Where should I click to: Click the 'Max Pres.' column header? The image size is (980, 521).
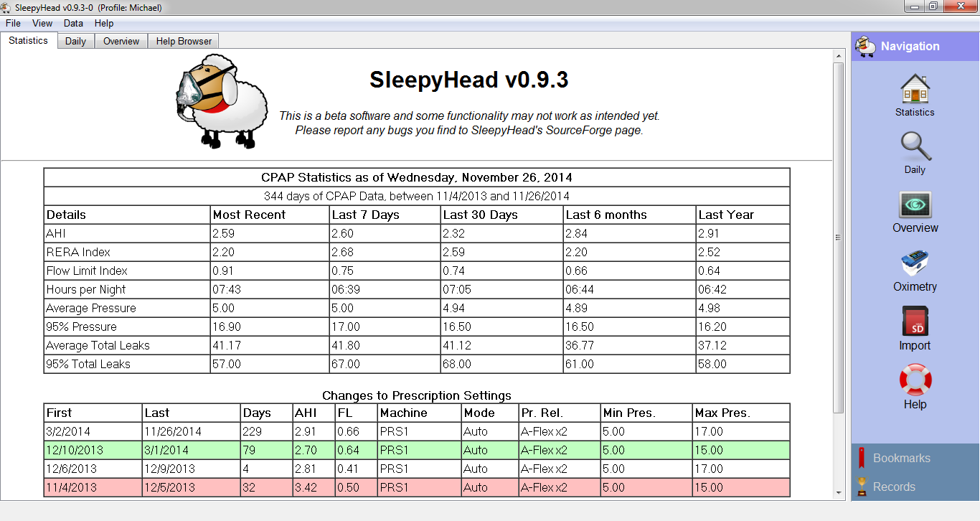tap(722, 413)
